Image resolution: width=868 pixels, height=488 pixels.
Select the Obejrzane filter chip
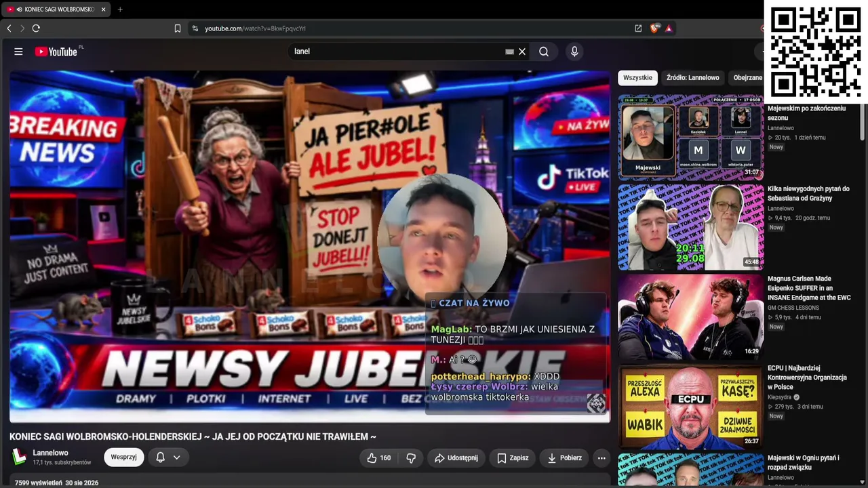tap(747, 78)
